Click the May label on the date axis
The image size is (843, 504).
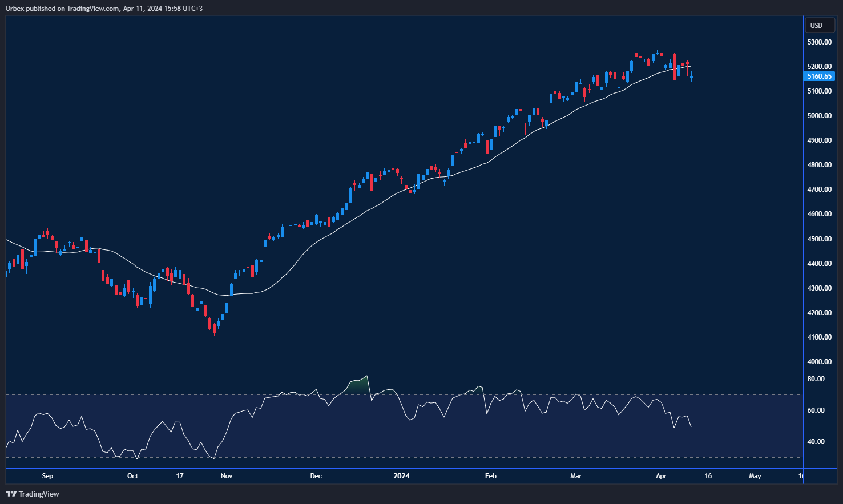755,475
